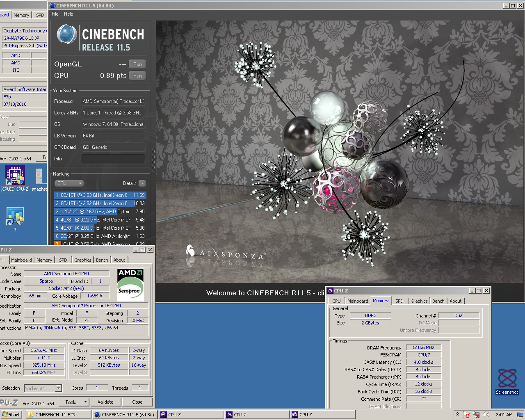Click the memory Type value DDR2
This screenshot has height=420, width=525.
pos(370,315)
